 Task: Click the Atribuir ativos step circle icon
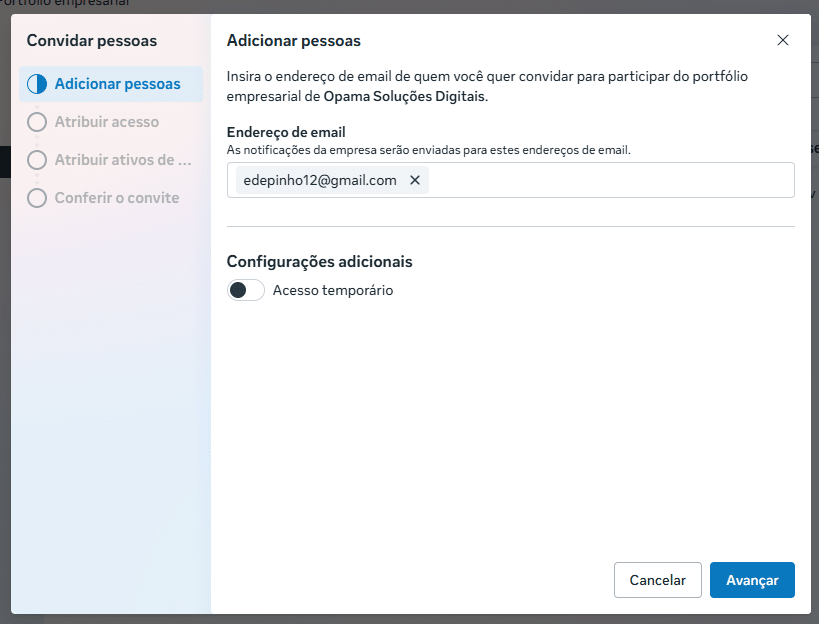tap(37, 160)
